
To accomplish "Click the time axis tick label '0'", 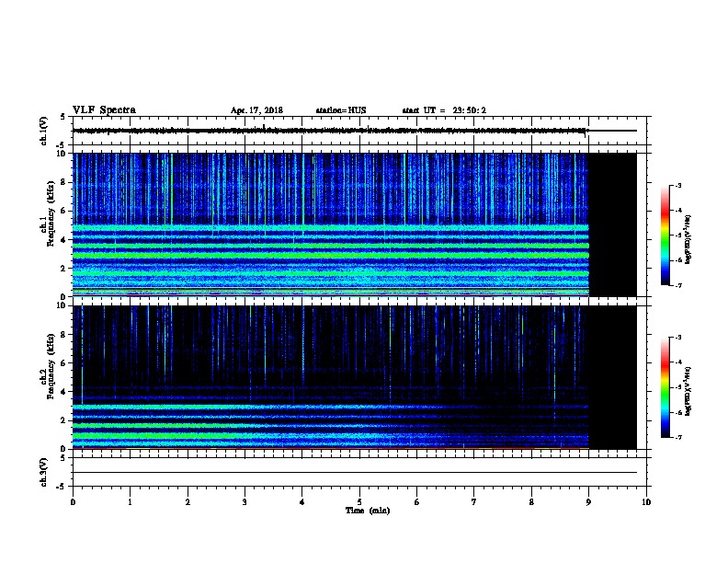I will coord(73,501).
